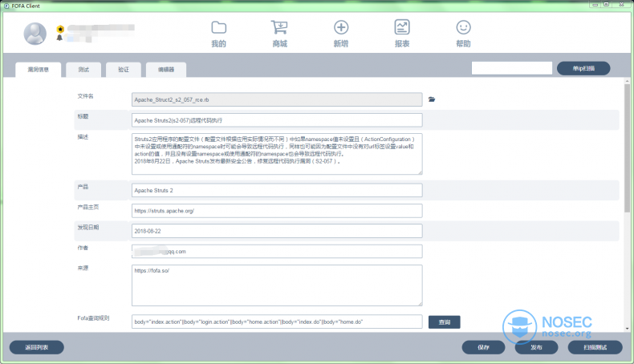Click the 新增 plus icon

pyautogui.click(x=341, y=27)
